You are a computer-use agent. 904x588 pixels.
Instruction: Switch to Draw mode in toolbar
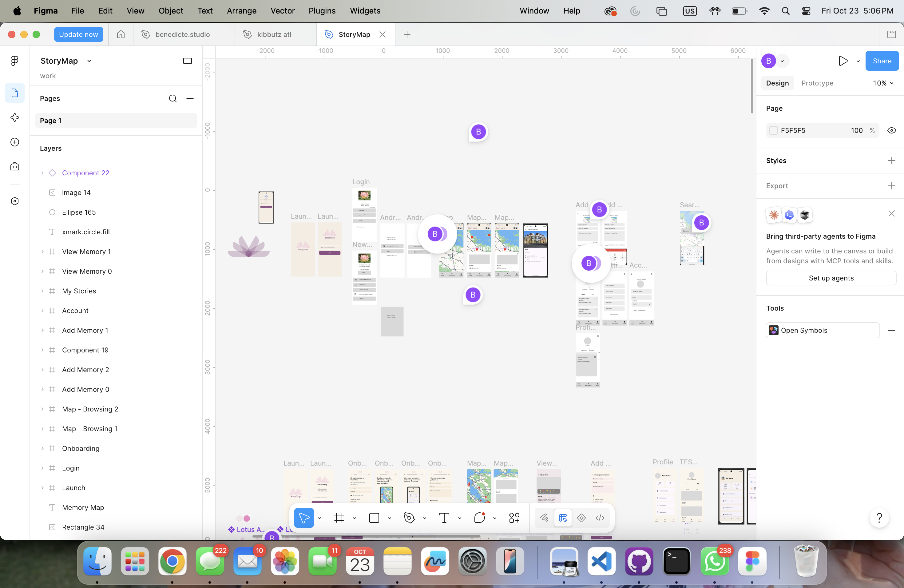coord(544,518)
